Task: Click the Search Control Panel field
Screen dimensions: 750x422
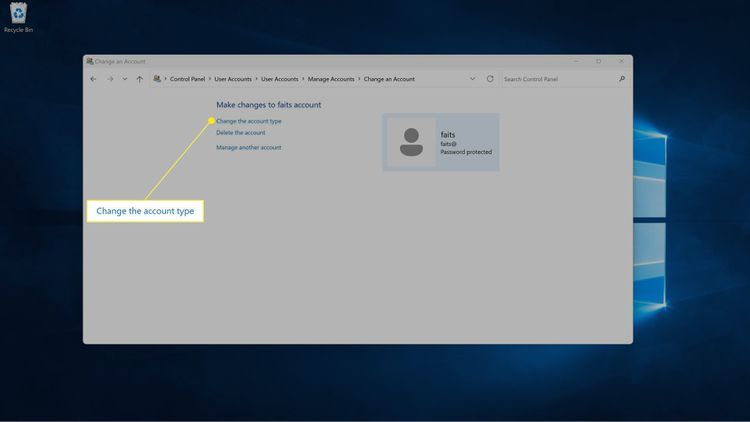Action: [558, 79]
